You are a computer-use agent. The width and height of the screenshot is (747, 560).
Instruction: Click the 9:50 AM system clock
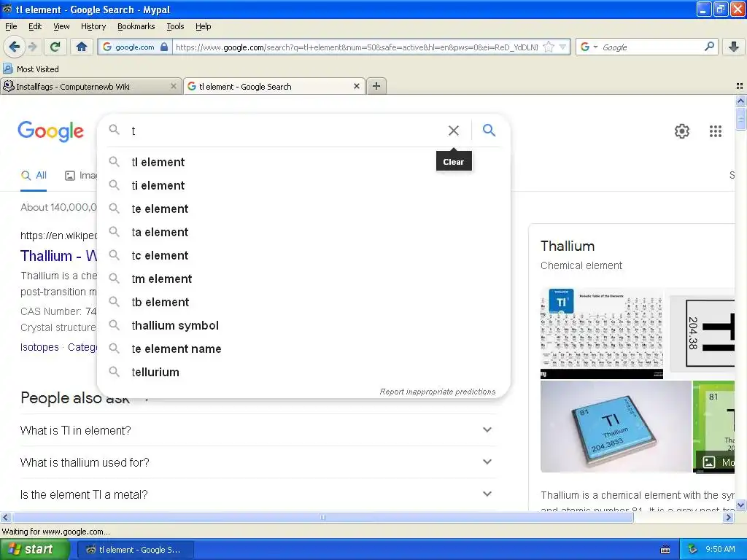720,550
